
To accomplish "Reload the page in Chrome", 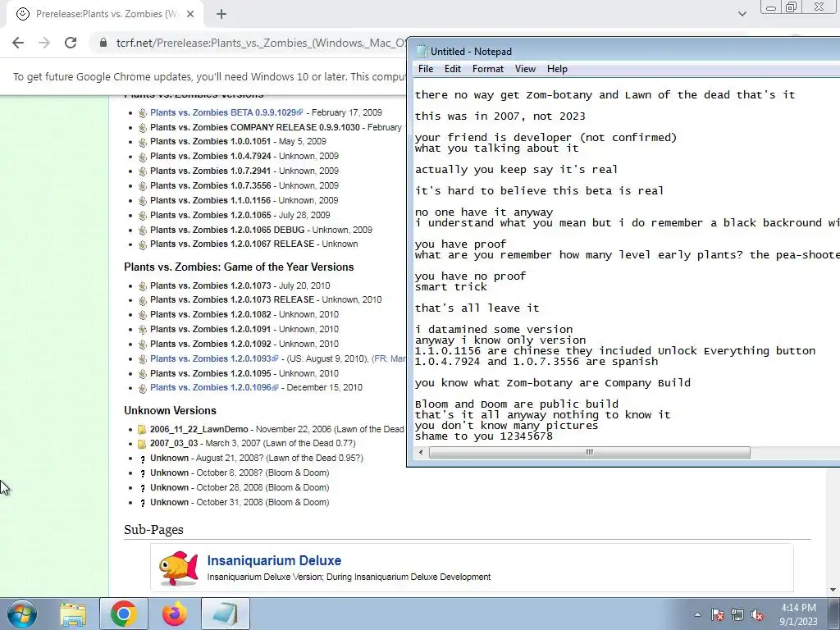I will 71,43.
